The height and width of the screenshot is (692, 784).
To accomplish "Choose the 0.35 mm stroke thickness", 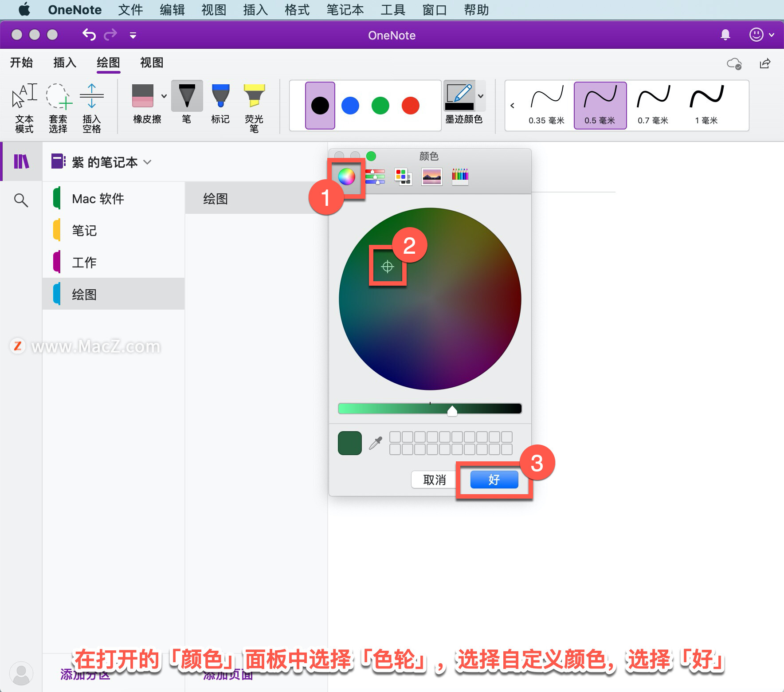I will 547,106.
